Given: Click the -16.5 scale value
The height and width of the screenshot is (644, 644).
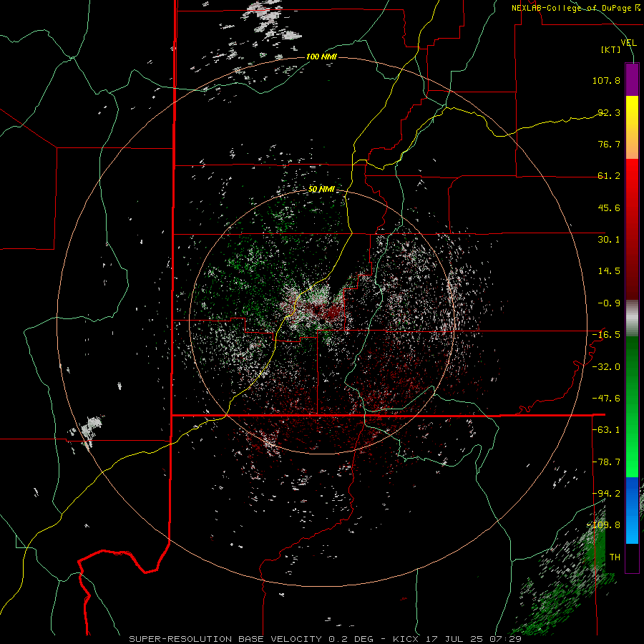Looking at the screenshot, I should click(x=606, y=335).
